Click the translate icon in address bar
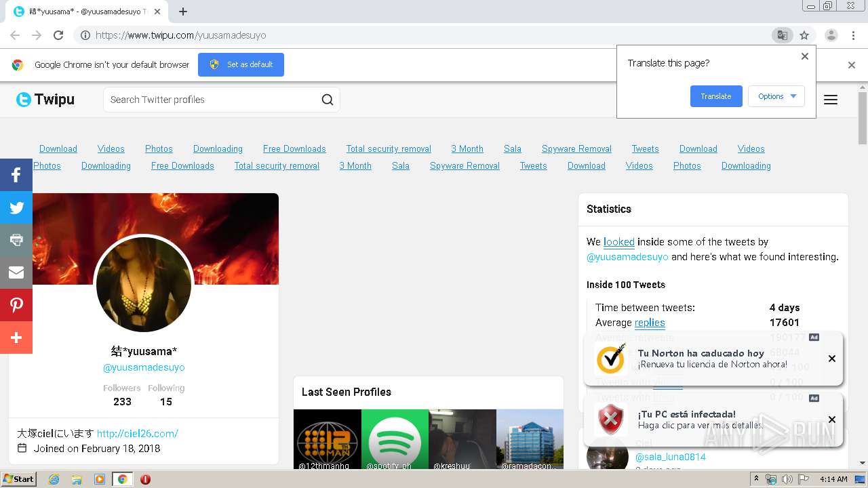The width and height of the screenshot is (868, 488). pos(783,35)
